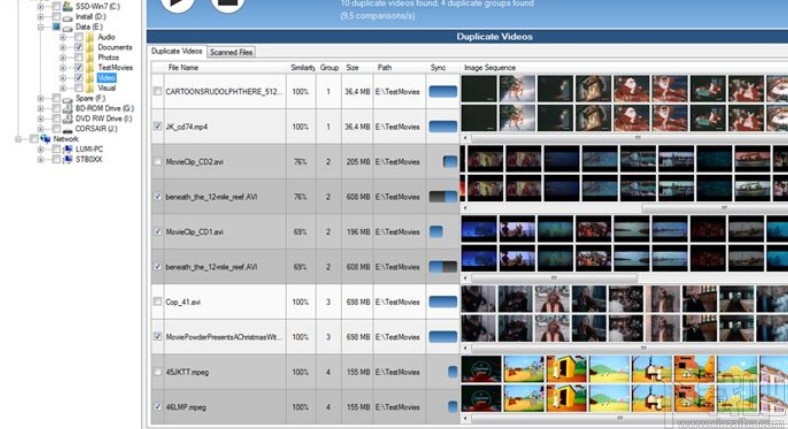
Task: Uncheck the JK_cd74.mp4 row checkbox
Action: pyautogui.click(x=157, y=126)
